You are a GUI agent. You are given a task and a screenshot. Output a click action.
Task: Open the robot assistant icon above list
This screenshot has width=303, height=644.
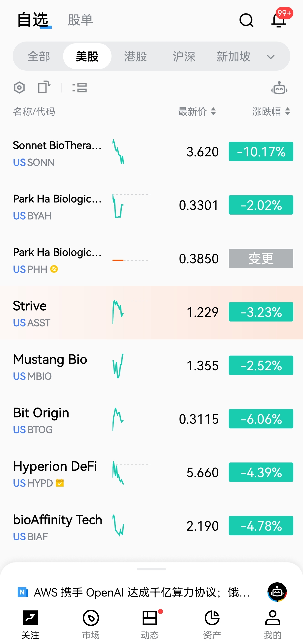pyautogui.click(x=279, y=88)
